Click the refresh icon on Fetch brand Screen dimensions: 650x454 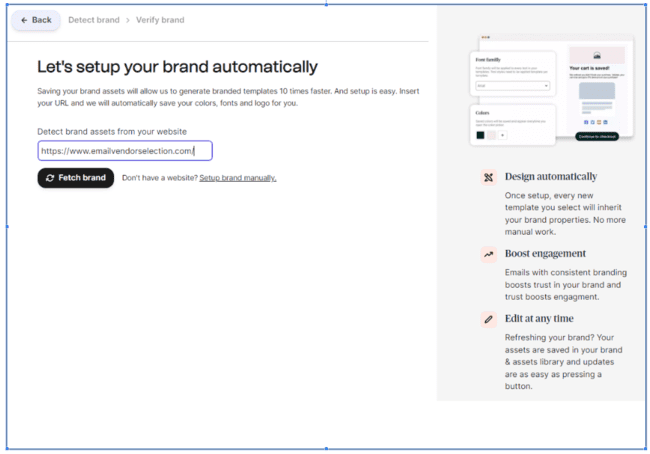50,178
